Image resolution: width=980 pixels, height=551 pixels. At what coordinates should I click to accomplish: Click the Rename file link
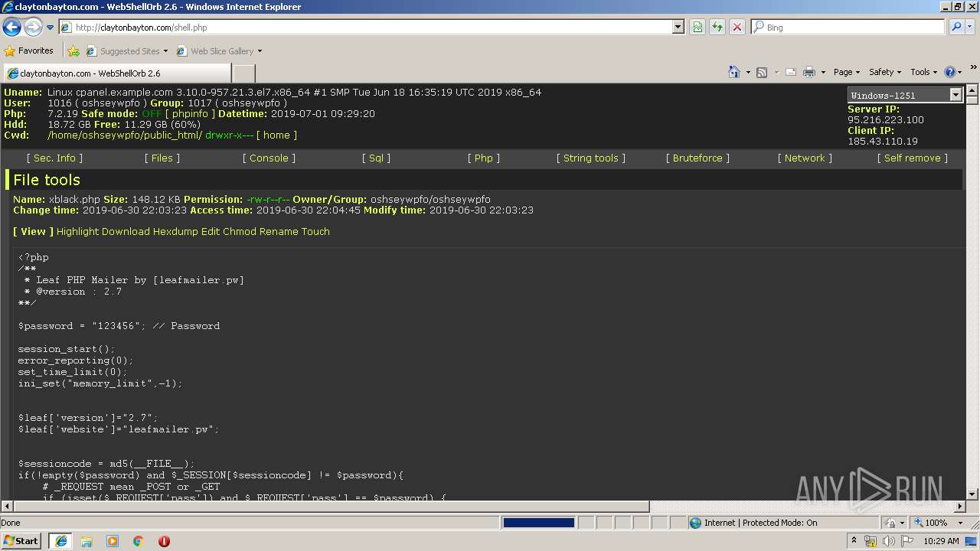pos(279,231)
